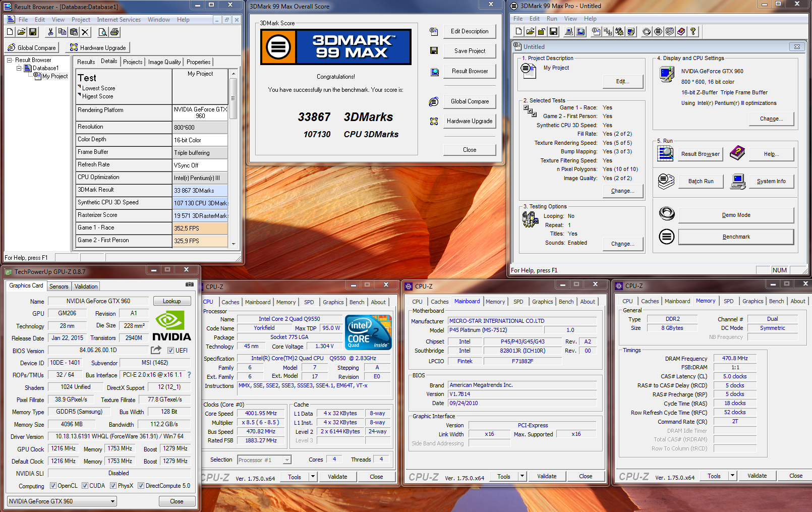Click the scroll-down arrow in Result Browser details
812x512 pixels.
pyautogui.click(x=233, y=244)
